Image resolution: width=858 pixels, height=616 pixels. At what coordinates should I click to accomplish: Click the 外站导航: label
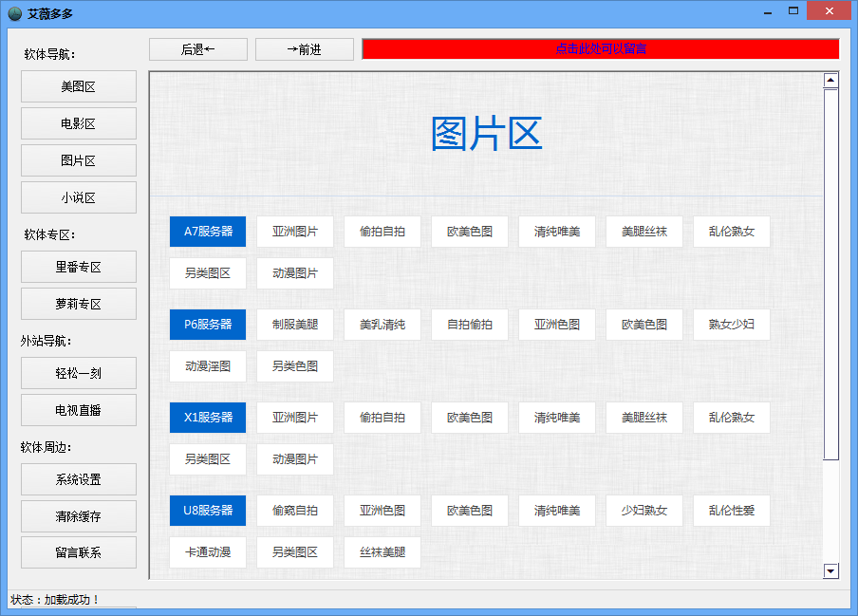[x=46, y=341]
